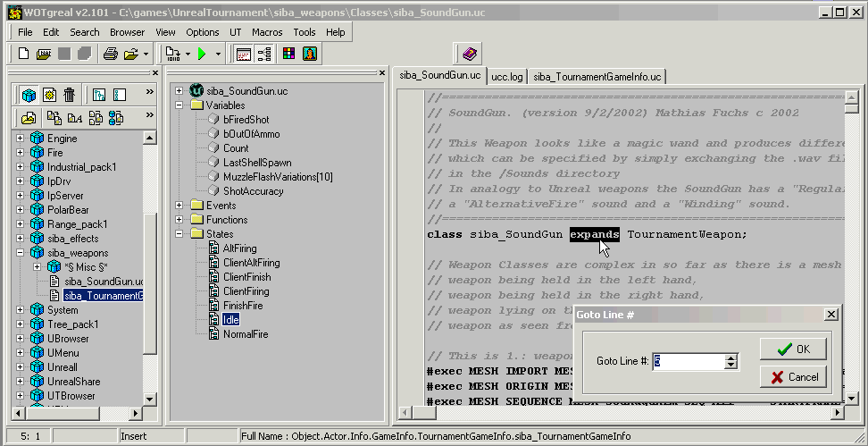Click the Goto Line number field

(x=688, y=361)
